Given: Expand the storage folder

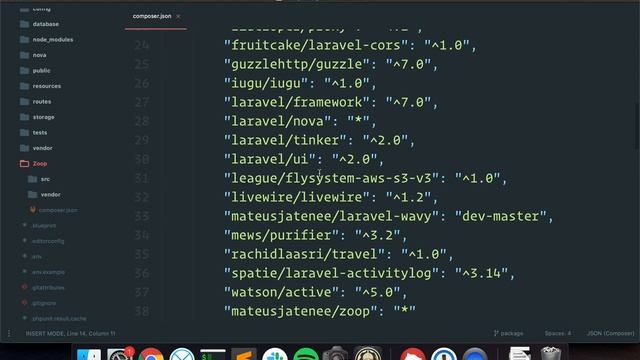Looking at the screenshot, I should (43, 117).
